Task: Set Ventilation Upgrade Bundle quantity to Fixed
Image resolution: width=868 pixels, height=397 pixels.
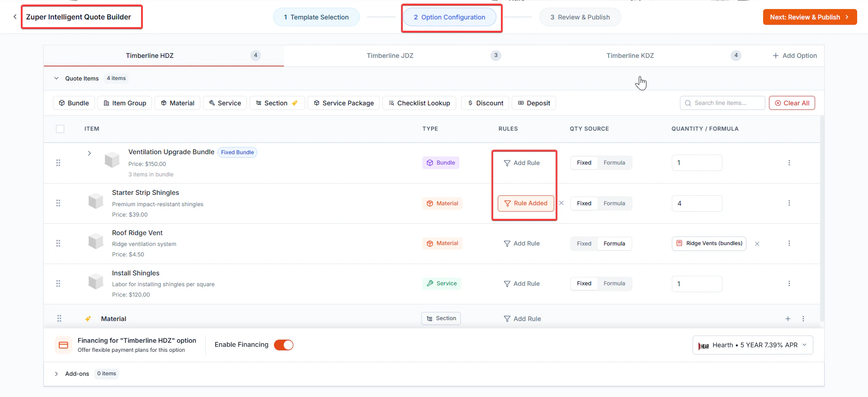Action: pos(584,163)
